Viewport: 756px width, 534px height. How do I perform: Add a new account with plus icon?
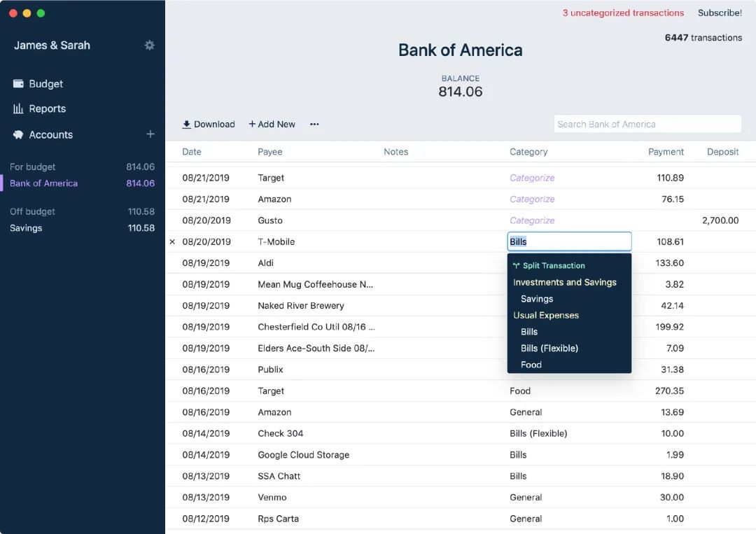coord(150,134)
